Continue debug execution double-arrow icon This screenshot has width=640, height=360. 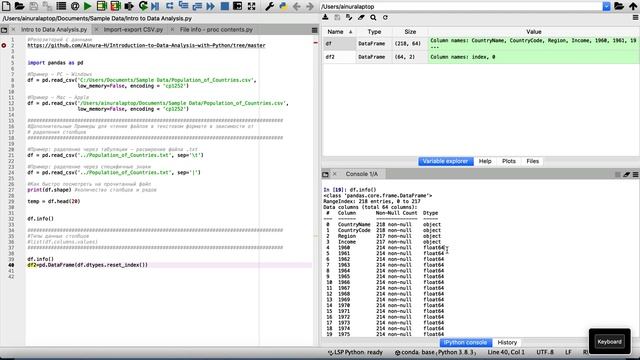click(210, 6)
